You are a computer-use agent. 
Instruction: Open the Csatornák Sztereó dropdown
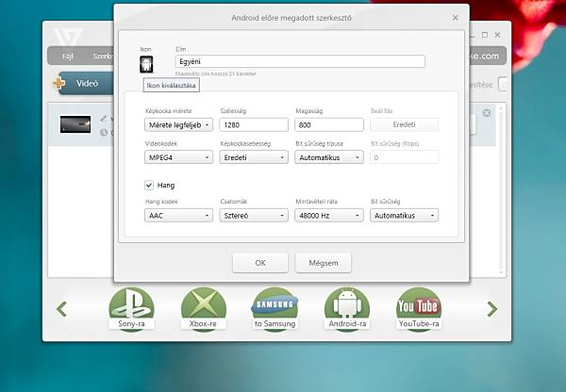(254, 215)
